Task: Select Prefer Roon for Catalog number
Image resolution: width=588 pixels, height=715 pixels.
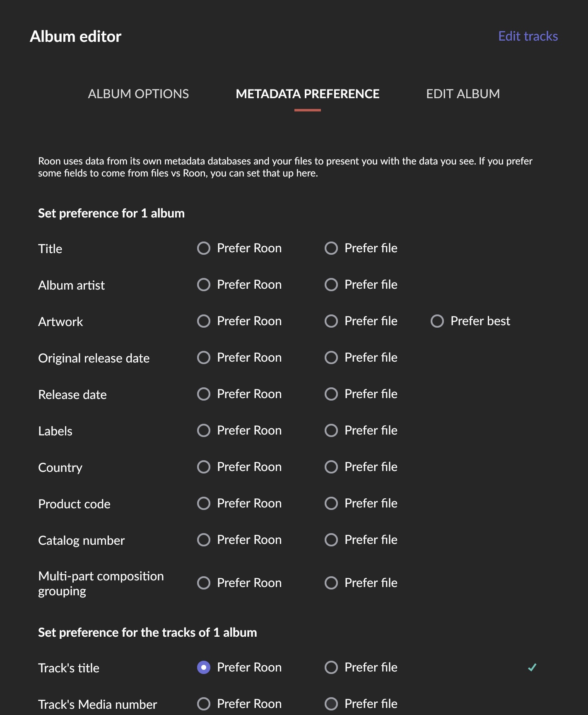Action: 204,540
